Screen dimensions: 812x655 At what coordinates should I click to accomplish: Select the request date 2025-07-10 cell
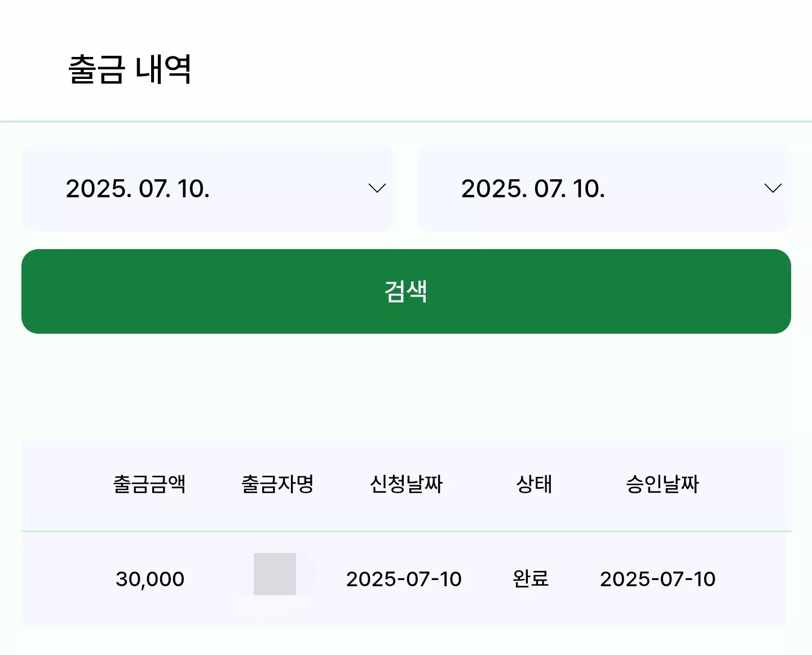click(x=404, y=579)
